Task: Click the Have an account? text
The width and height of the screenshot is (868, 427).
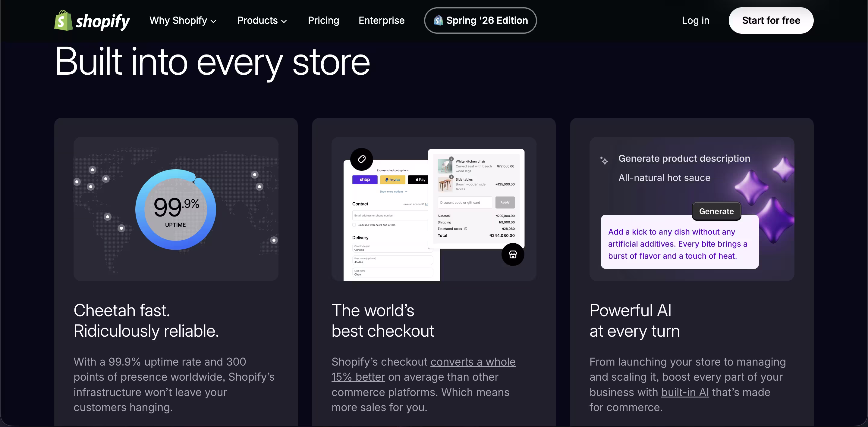Action: (x=413, y=204)
